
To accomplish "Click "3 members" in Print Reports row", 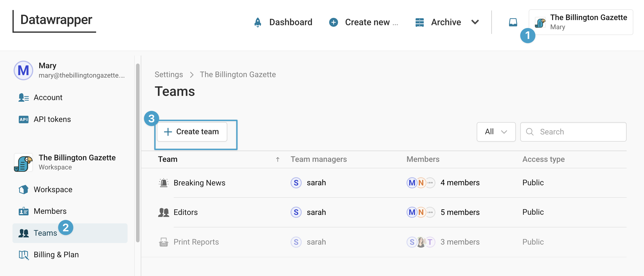I will (x=460, y=242).
